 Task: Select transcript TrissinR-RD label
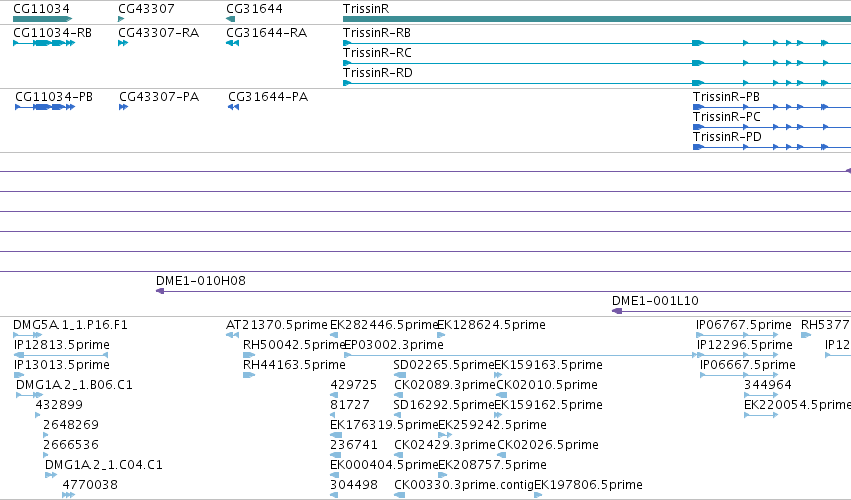click(378, 73)
